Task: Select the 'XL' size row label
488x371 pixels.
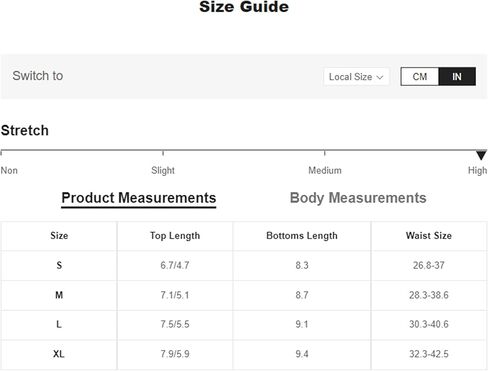Action: (59, 354)
